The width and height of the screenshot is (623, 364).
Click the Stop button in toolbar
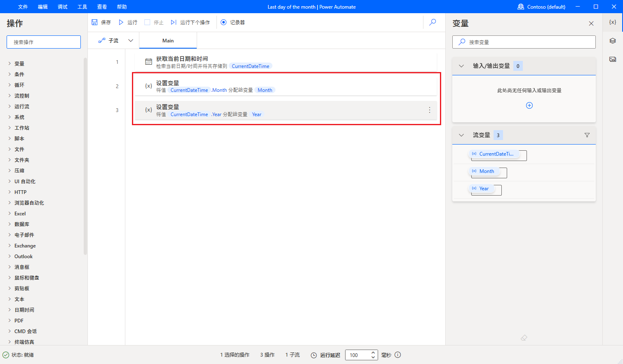pyautogui.click(x=154, y=22)
